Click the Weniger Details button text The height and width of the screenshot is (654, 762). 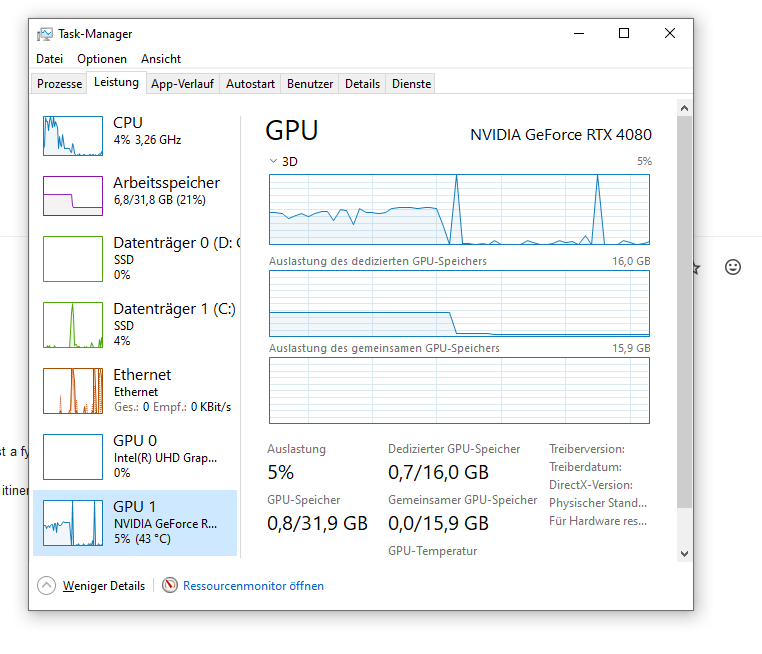coord(104,586)
